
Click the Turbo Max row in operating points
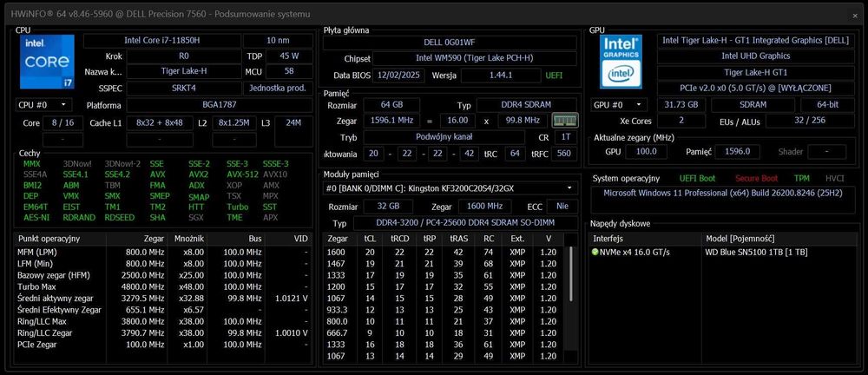coord(164,286)
